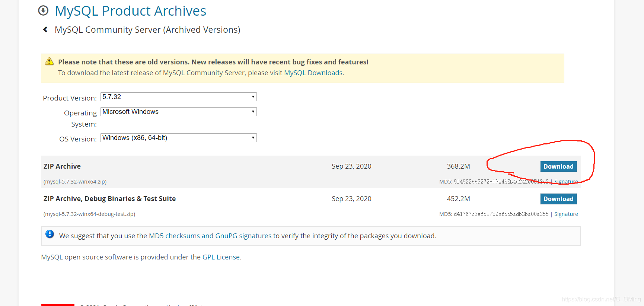Open the GPL License link
The height and width of the screenshot is (306, 644).
tap(221, 257)
